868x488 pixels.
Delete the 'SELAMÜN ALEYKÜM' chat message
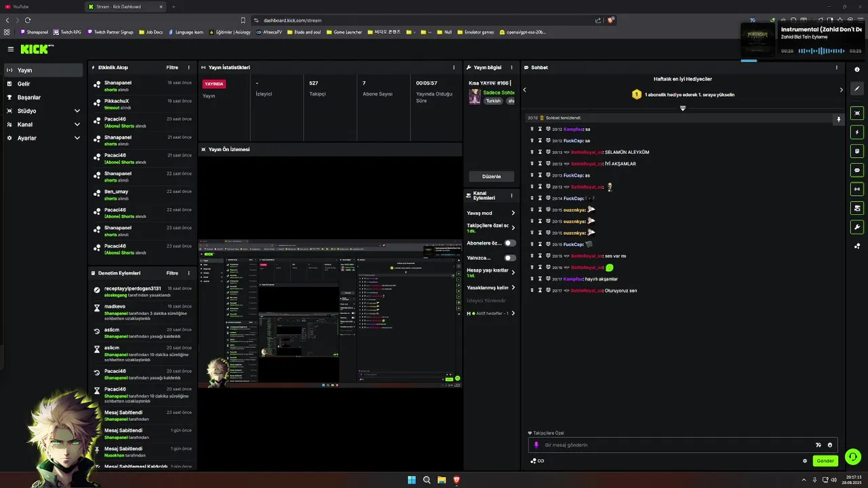(x=532, y=152)
